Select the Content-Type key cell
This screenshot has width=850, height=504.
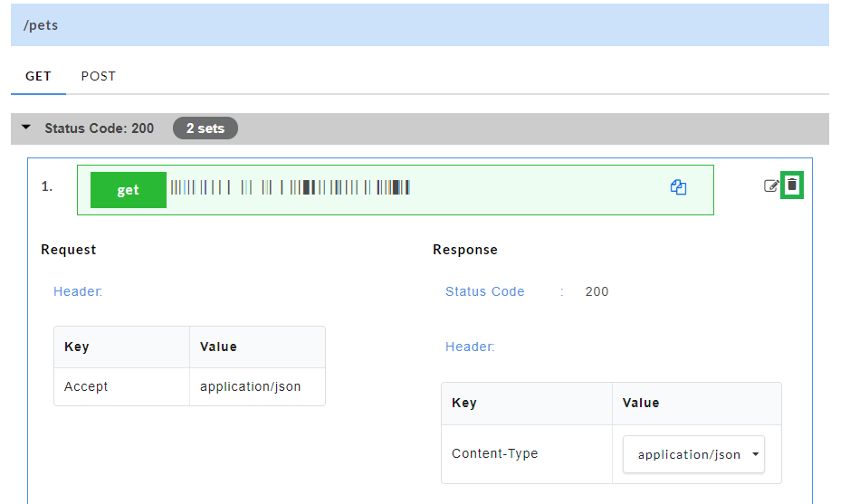pyautogui.click(x=494, y=454)
